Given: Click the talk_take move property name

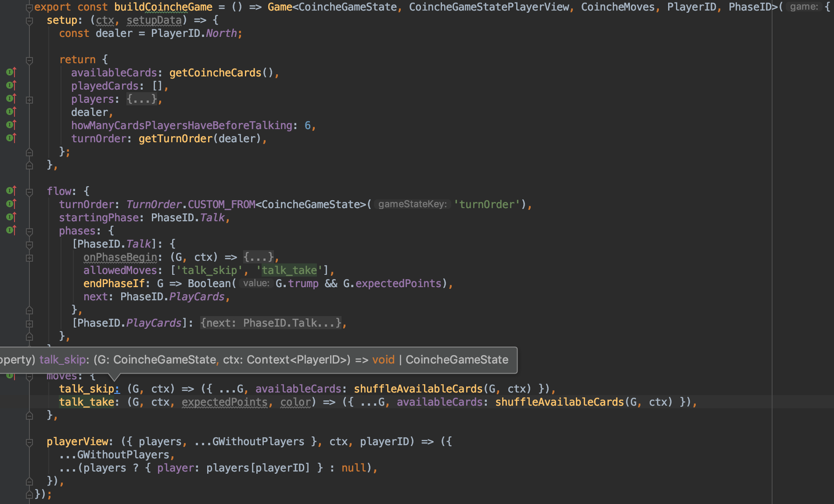Looking at the screenshot, I should click(x=87, y=402).
